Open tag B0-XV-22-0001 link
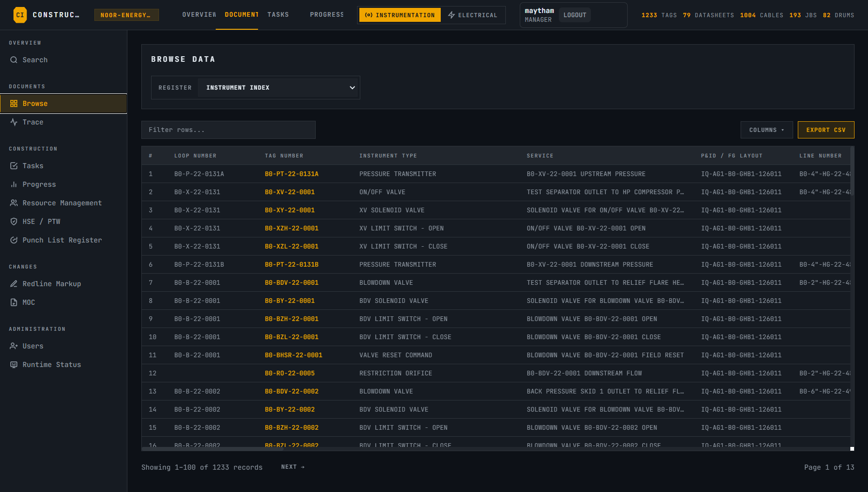 coord(290,192)
